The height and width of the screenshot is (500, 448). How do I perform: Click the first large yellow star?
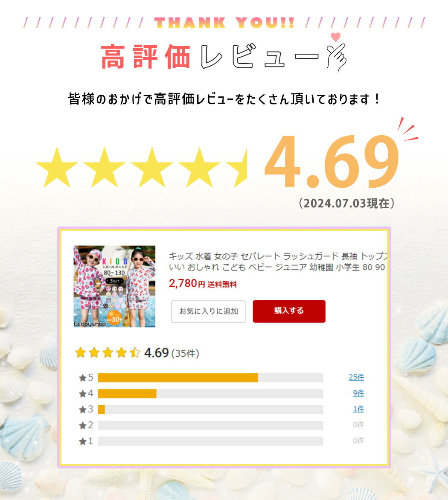tap(57, 167)
